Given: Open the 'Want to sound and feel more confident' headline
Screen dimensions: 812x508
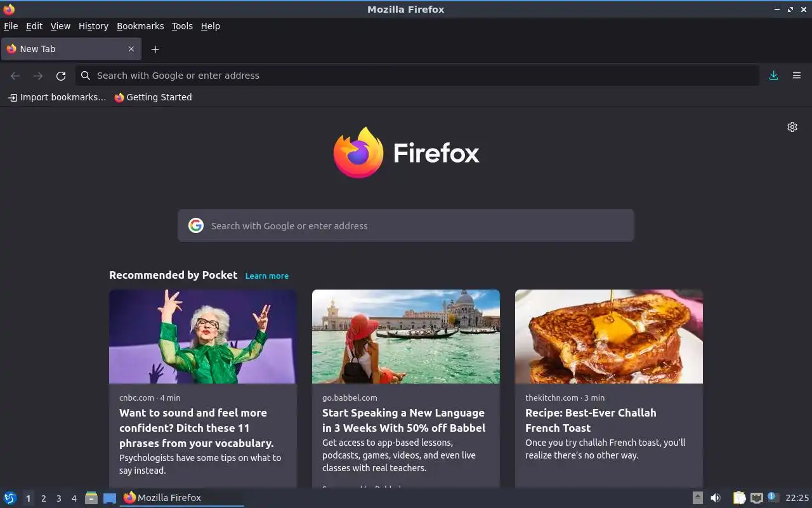Looking at the screenshot, I should [197, 428].
